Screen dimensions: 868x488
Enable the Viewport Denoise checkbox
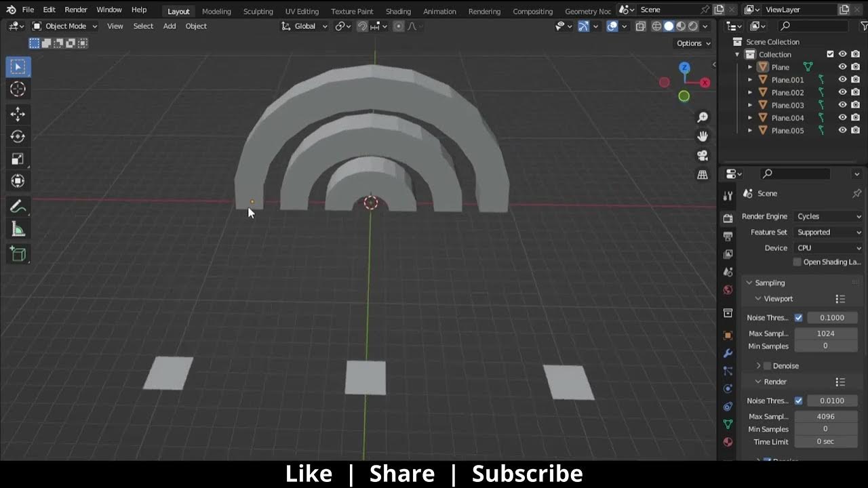768,365
